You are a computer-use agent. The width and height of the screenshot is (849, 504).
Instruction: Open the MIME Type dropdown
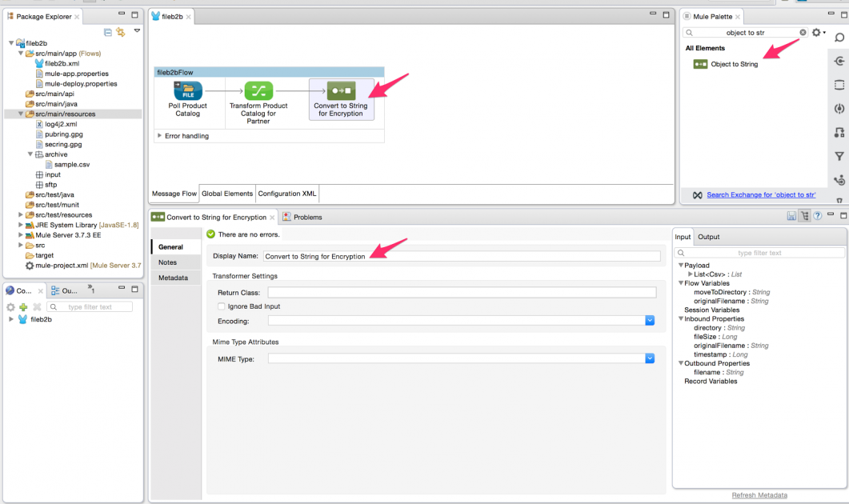648,358
